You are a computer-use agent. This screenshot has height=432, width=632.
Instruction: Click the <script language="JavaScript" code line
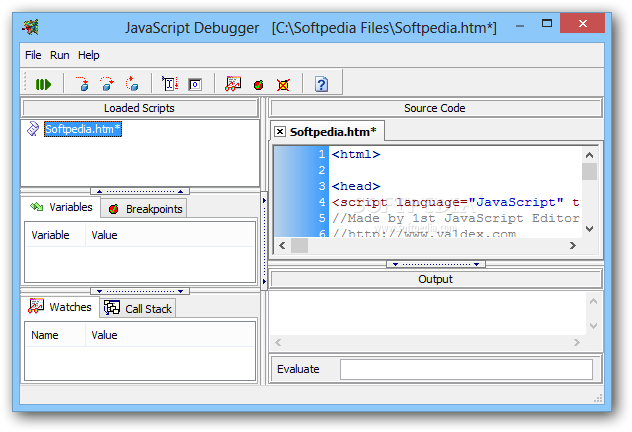[455, 202]
